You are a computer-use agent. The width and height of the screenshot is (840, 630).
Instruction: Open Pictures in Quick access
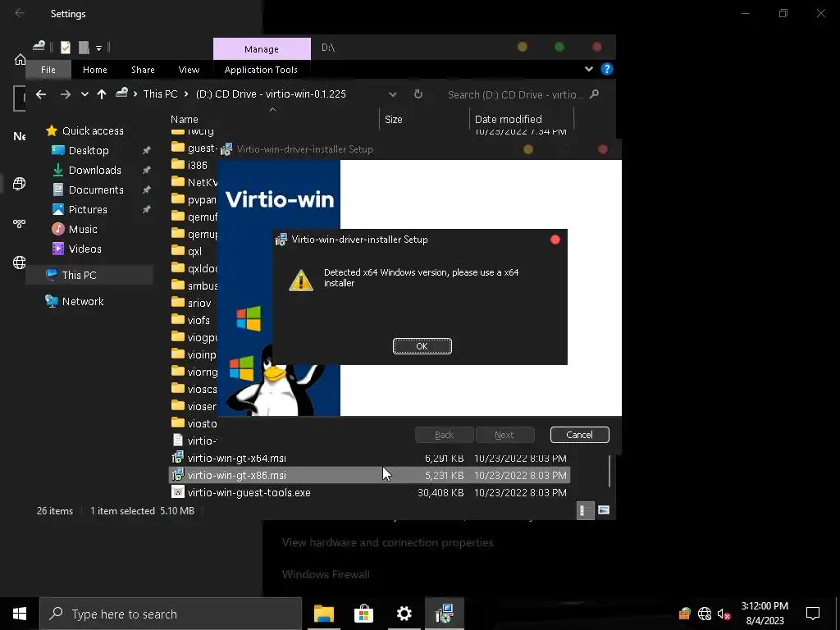88,209
